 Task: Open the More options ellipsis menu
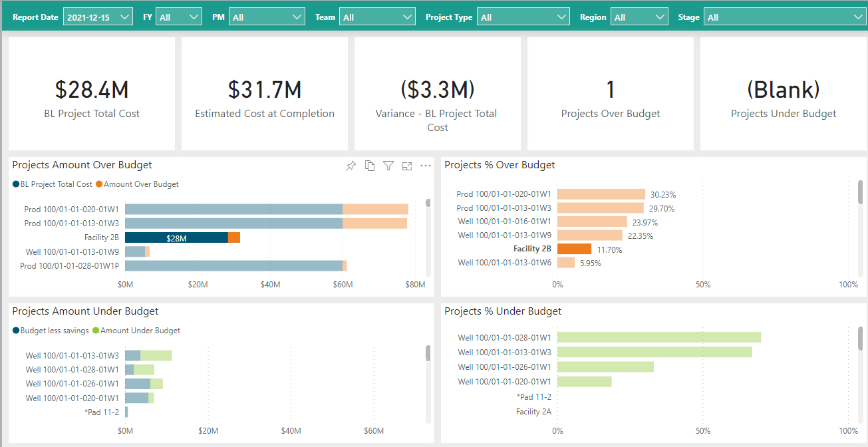[x=426, y=166]
